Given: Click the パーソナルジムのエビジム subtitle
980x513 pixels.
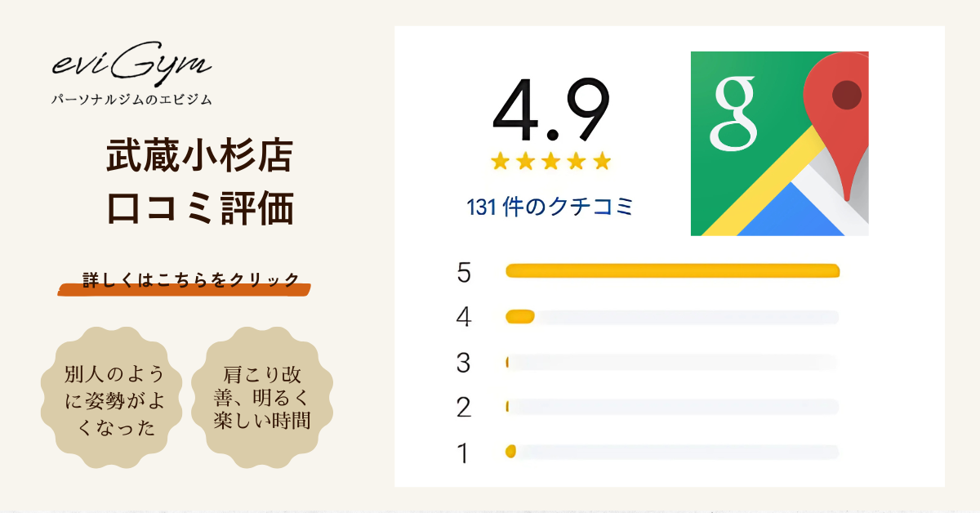Looking at the screenshot, I should coord(131,100).
